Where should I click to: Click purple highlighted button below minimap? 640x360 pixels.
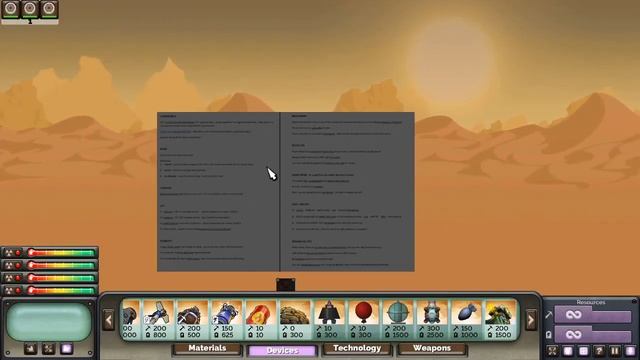tap(67, 349)
